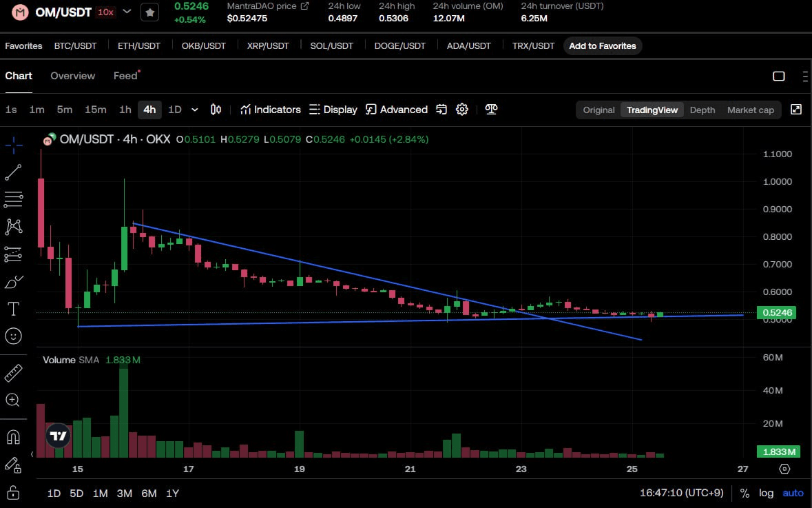The height and width of the screenshot is (508, 812).
Task: Open the BTC/USDT favorite pair
Action: coord(76,45)
